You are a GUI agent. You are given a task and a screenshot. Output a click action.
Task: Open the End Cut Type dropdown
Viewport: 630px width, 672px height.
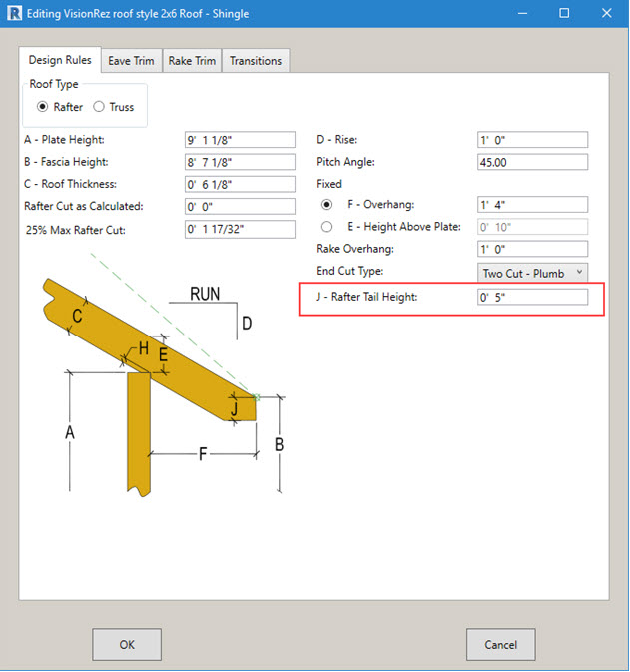pos(532,272)
